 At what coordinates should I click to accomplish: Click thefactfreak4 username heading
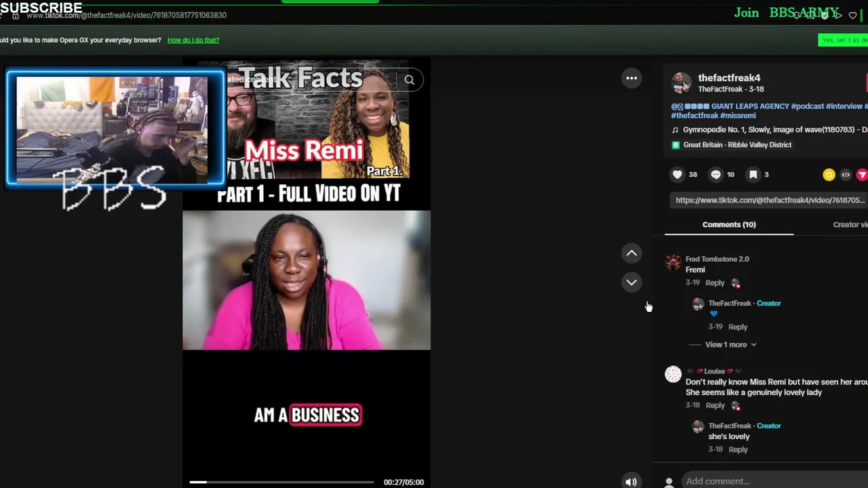coord(729,78)
